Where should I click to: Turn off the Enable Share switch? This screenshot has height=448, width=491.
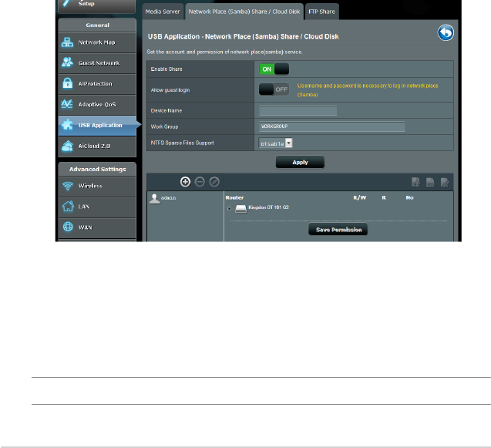click(274, 69)
